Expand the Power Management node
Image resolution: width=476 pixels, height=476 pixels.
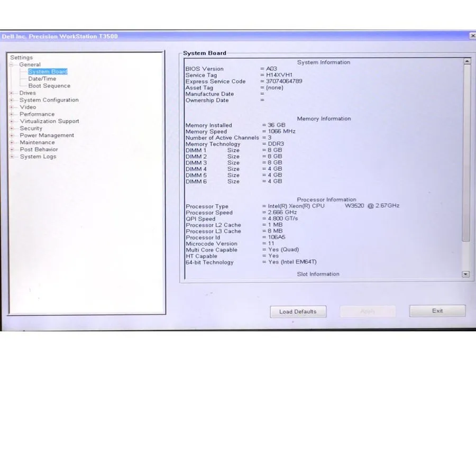[12, 135]
